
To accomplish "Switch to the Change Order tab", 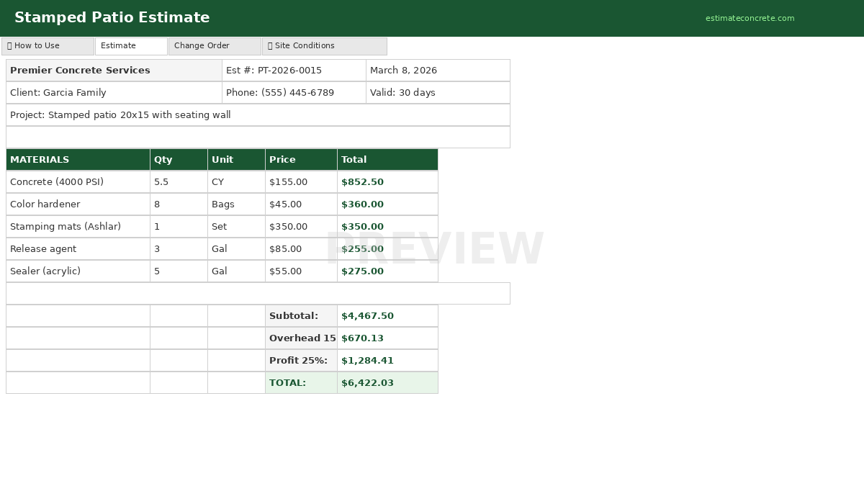I will point(214,46).
